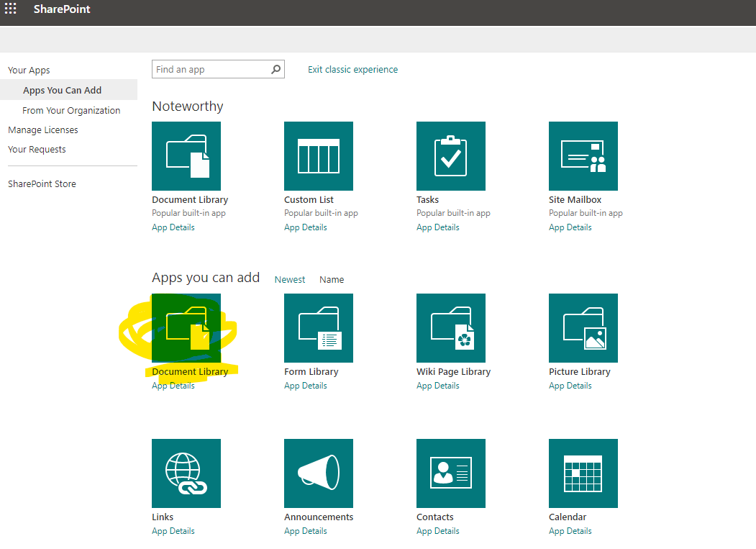Select the Announcements megaphone tile icon
Image resolution: width=756 pixels, height=549 pixels.
pyautogui.click(x=318, y=473)
